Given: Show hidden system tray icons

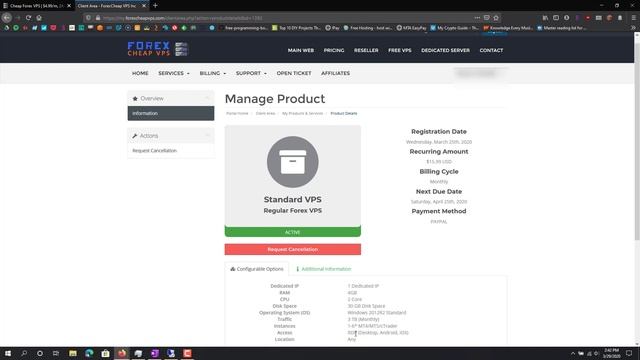Looking at the screenshot, I should [573, 353].
